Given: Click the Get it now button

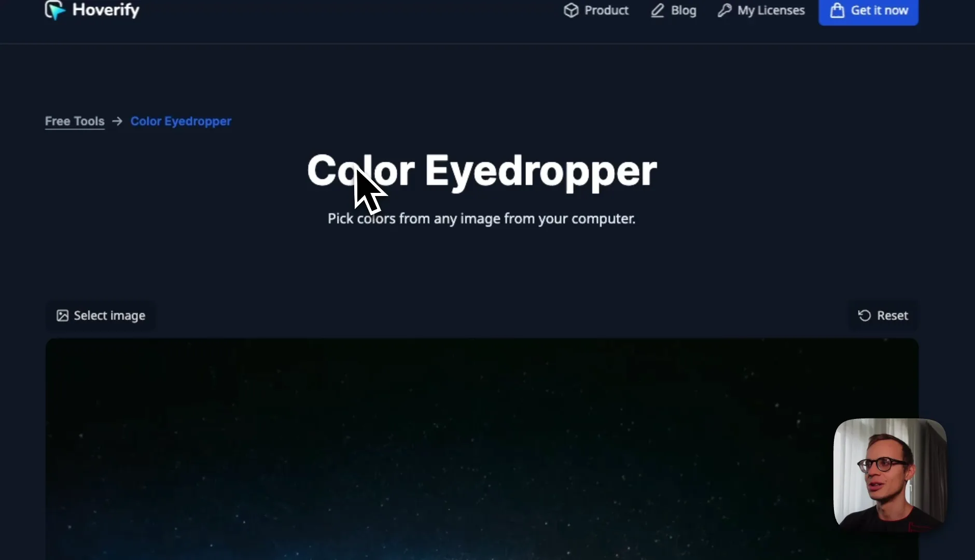Looking at the screenshot, I should [869, 11].
